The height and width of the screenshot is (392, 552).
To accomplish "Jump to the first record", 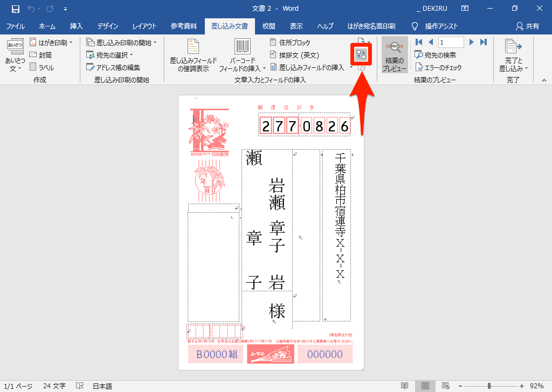I will click(x=418, y=42).
